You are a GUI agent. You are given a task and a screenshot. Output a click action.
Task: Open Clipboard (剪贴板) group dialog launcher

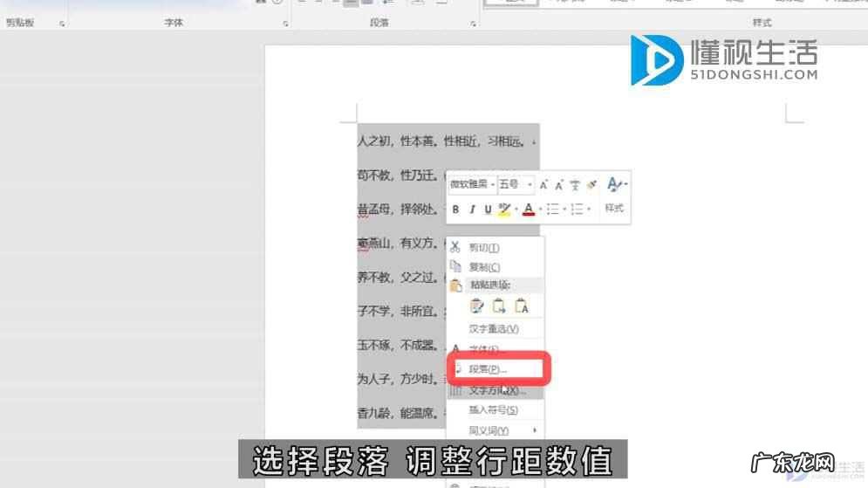click(62, 24)
